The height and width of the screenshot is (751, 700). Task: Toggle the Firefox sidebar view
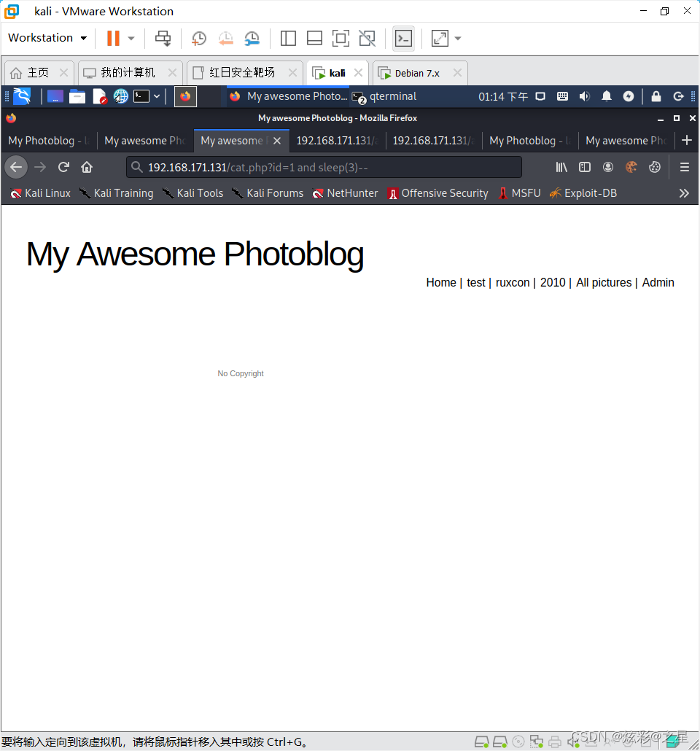(585, 167)
